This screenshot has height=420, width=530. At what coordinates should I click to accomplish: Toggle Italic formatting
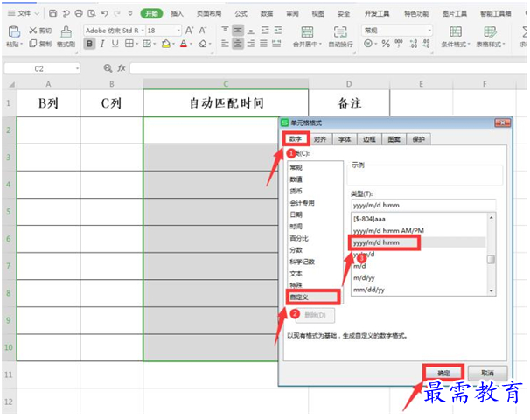[x=102, y=44]
